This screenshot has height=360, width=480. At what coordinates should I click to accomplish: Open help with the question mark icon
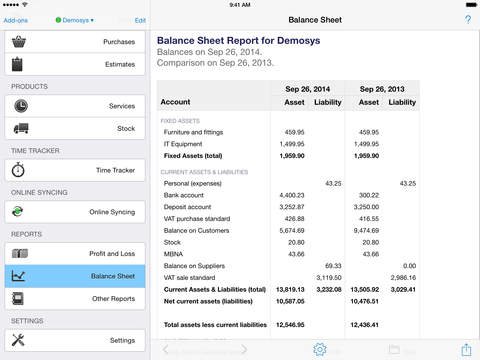coord(468,20)
